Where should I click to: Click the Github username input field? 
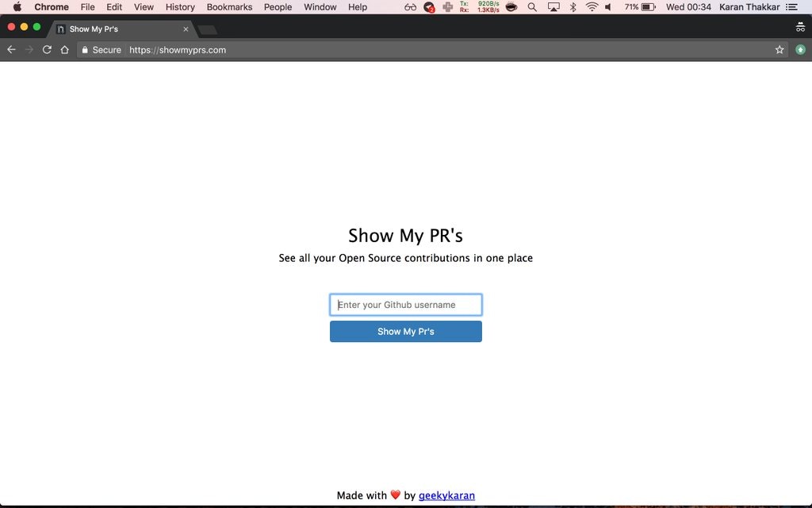[405, 304]
